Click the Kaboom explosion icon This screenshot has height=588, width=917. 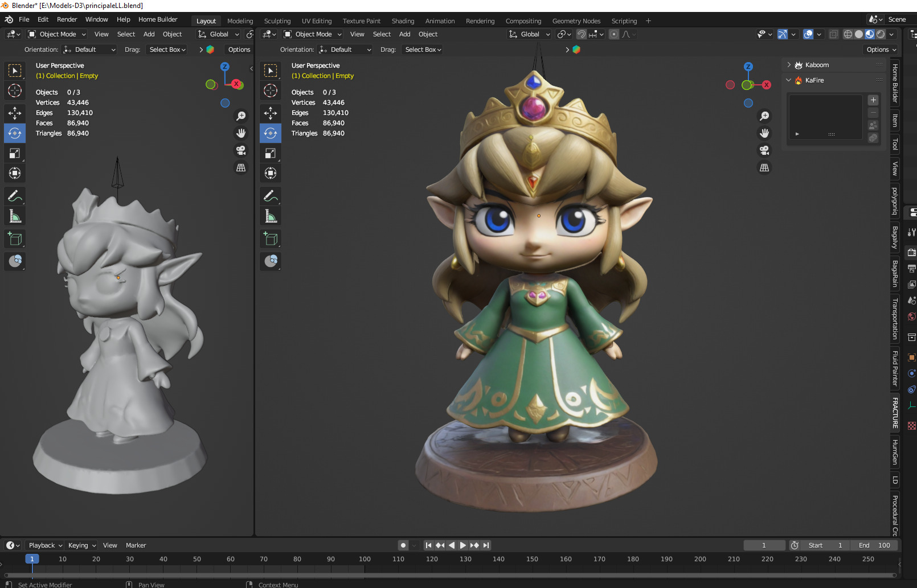pos(799,65)
